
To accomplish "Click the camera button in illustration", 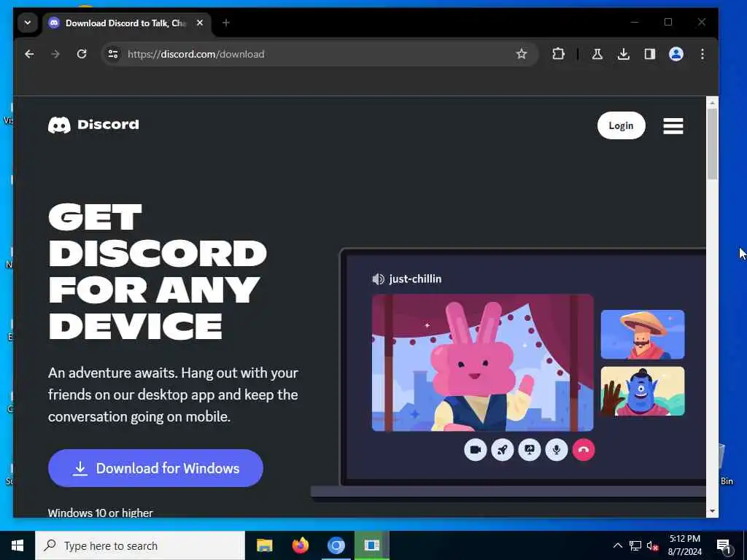I will coord(476,449).
